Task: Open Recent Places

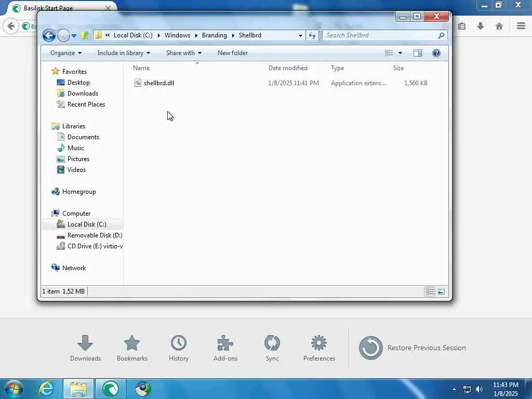Action: click(x=86, y=104)
